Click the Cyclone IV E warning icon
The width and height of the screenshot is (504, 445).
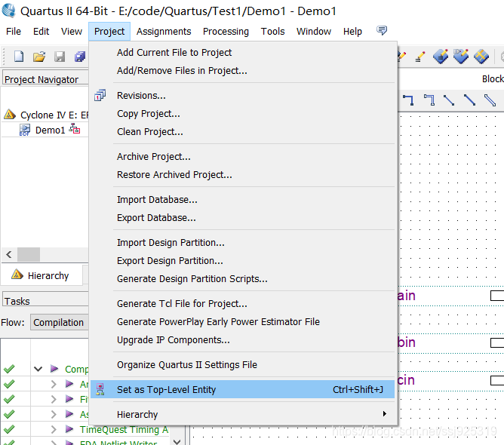(x=10, y=114)
